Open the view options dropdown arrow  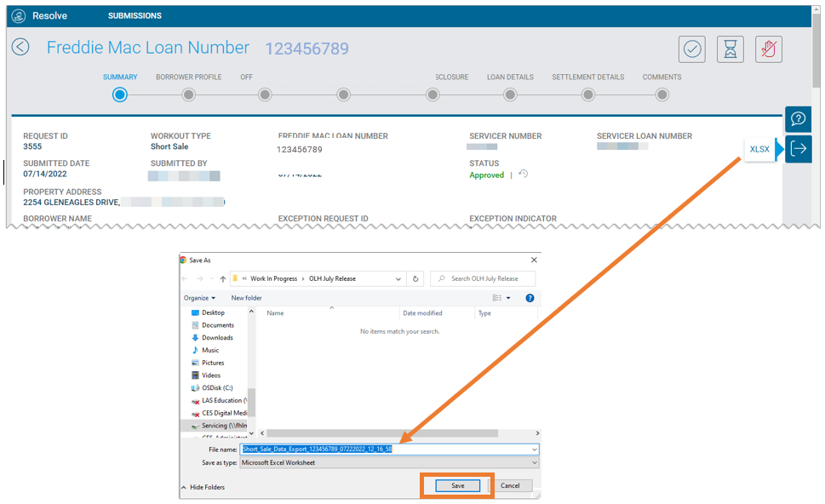(508, 298)
